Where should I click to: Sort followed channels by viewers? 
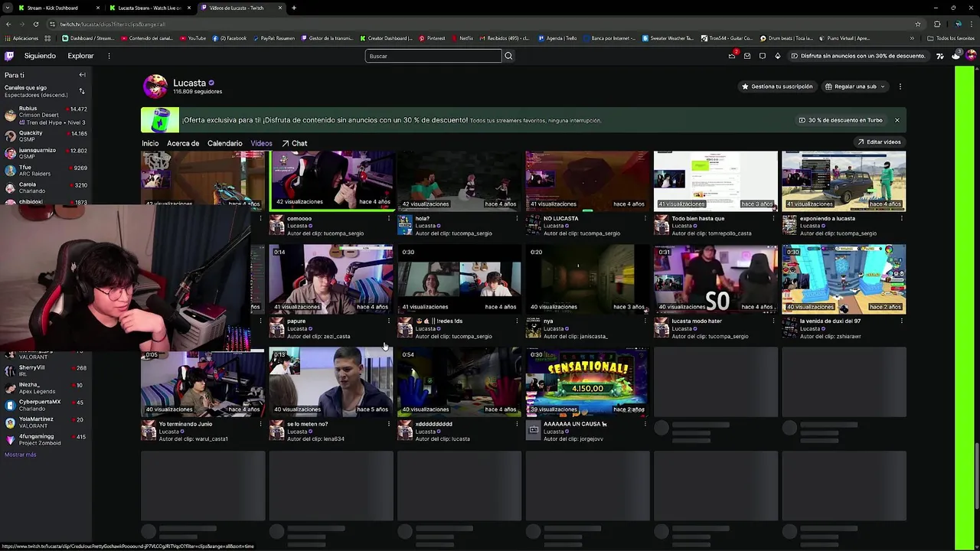coord(82,91)
